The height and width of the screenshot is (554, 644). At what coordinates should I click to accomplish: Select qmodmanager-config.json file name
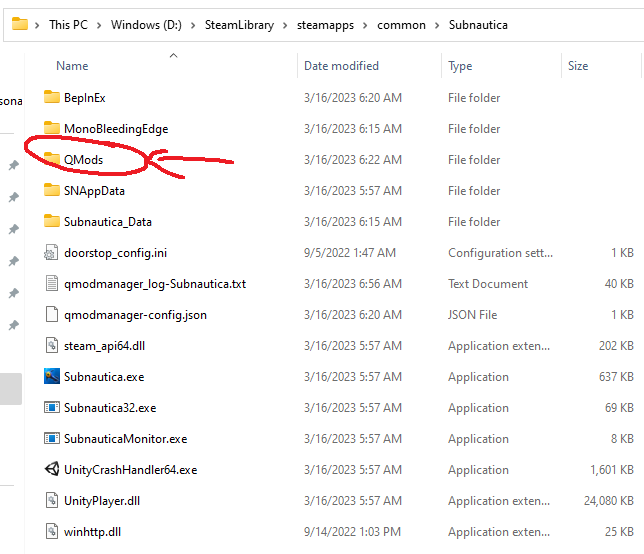click(x=135, y=315)
